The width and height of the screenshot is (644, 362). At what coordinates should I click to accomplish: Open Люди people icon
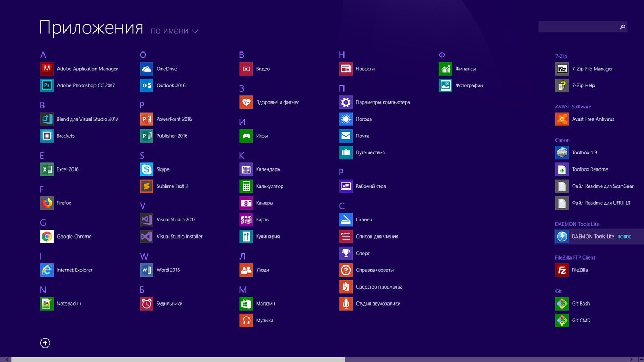(246, 270)
